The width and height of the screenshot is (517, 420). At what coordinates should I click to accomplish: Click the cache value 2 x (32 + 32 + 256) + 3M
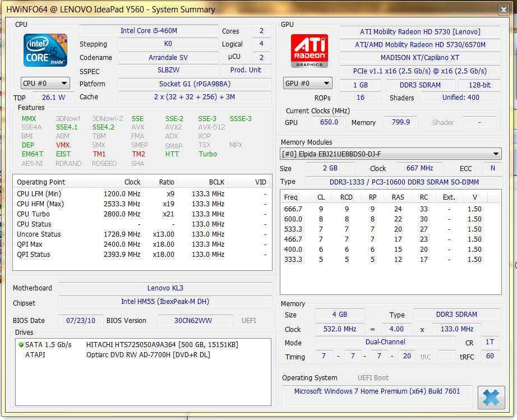(x=195, y=97)
